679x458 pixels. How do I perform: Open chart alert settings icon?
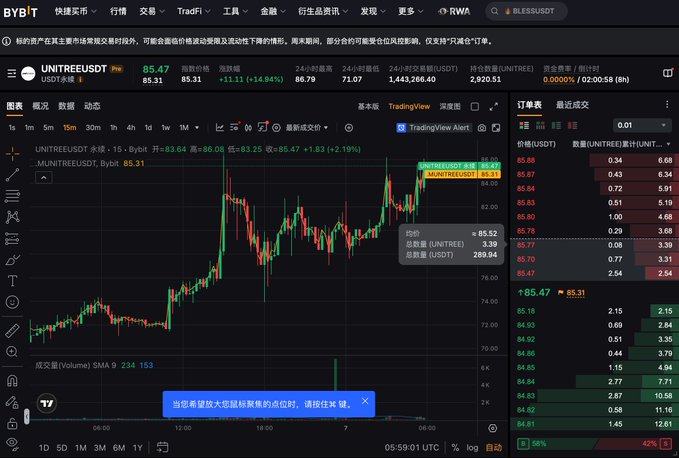[x=262, y=127]
